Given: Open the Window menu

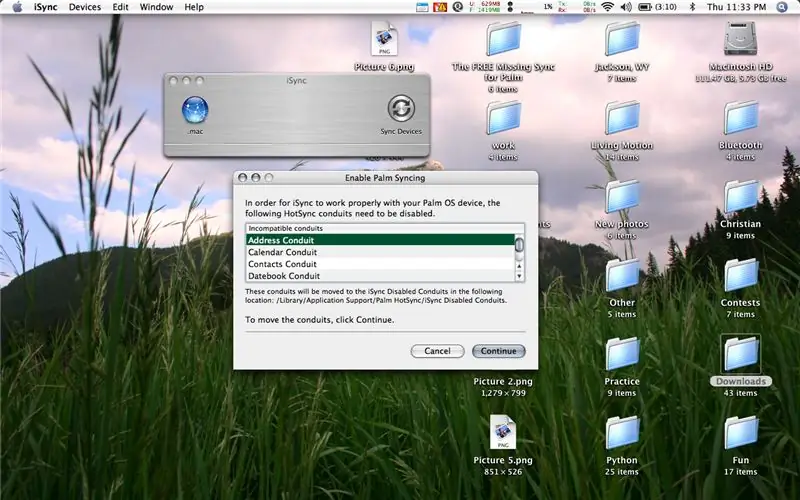Looking at the screenshot, I should 156,7.
